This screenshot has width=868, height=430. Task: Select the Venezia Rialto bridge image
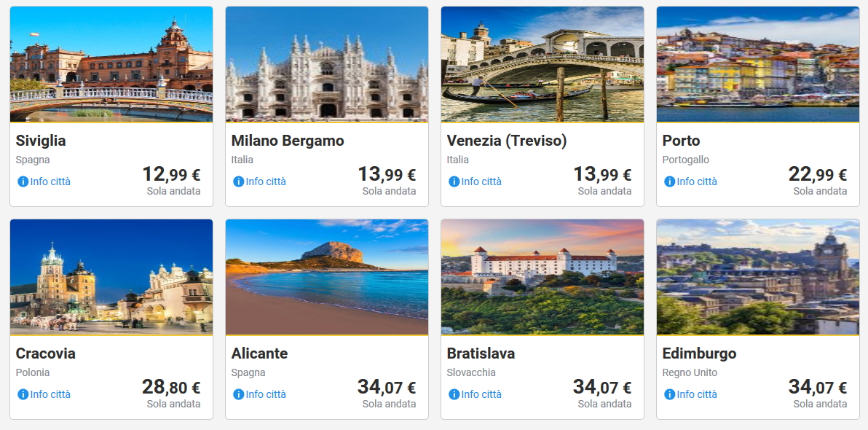[542, 65]
